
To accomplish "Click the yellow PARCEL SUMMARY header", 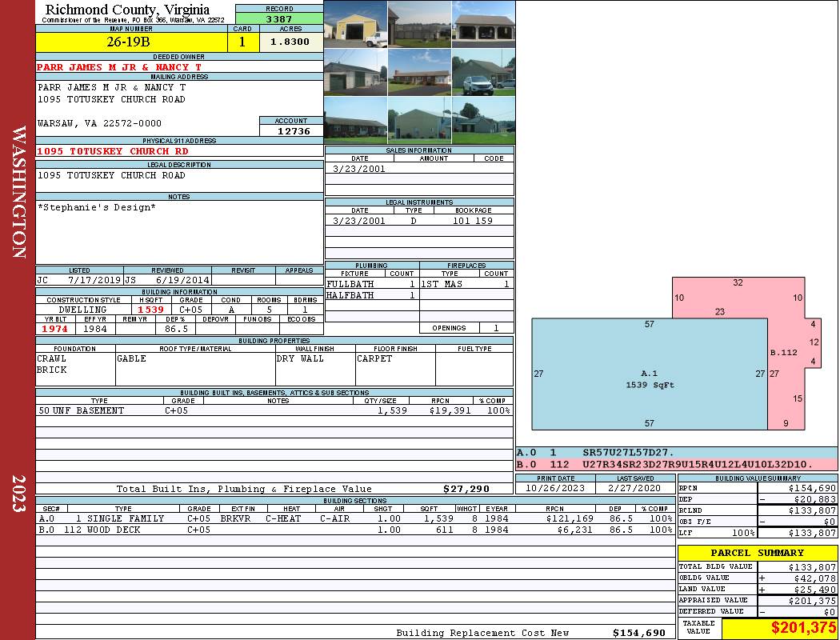I will coord(757,553).
